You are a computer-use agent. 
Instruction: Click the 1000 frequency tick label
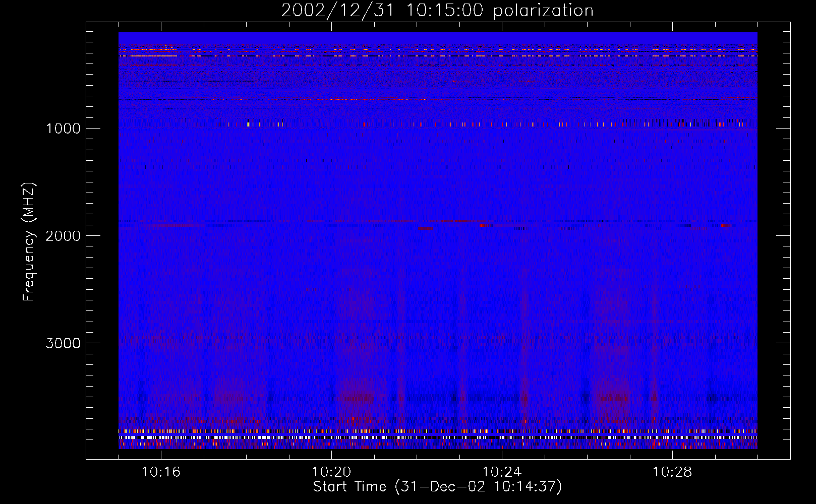[63, 129]
